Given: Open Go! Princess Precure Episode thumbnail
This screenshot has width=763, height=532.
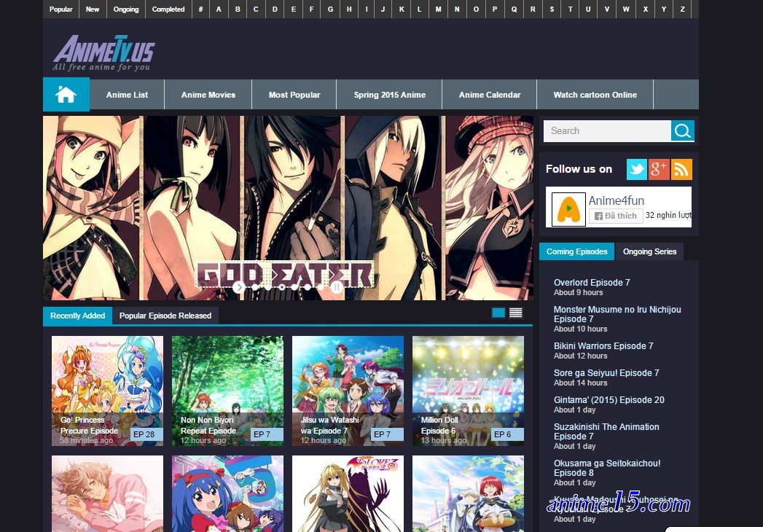Looking at the screenshot, I should point(108,391).
